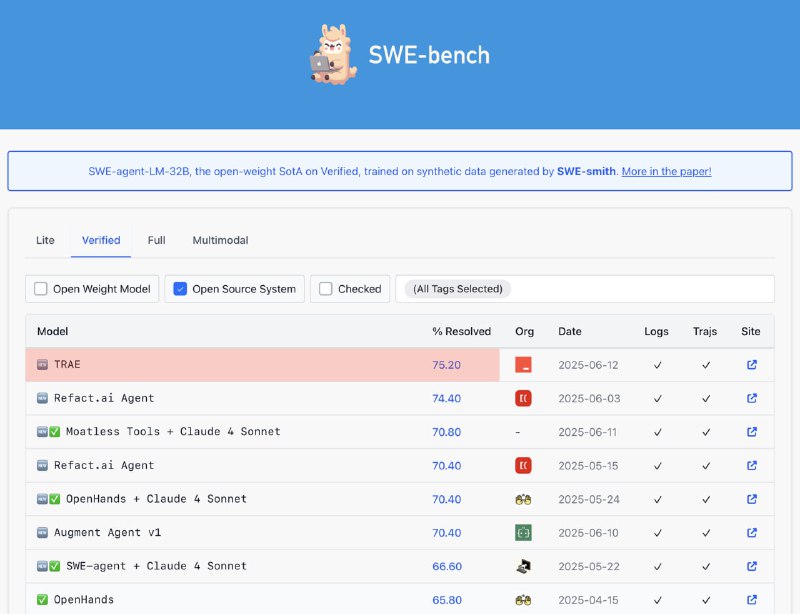
Task: Uncheck the Open Source System filter
Action: (180, 289)
